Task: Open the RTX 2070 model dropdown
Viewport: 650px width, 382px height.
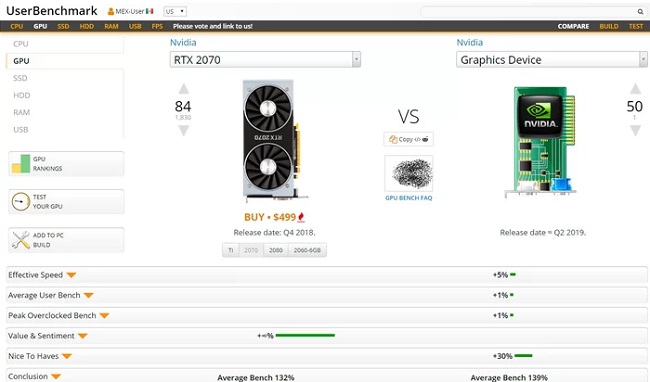Action: pyautogui.click(x=265, y=60)
